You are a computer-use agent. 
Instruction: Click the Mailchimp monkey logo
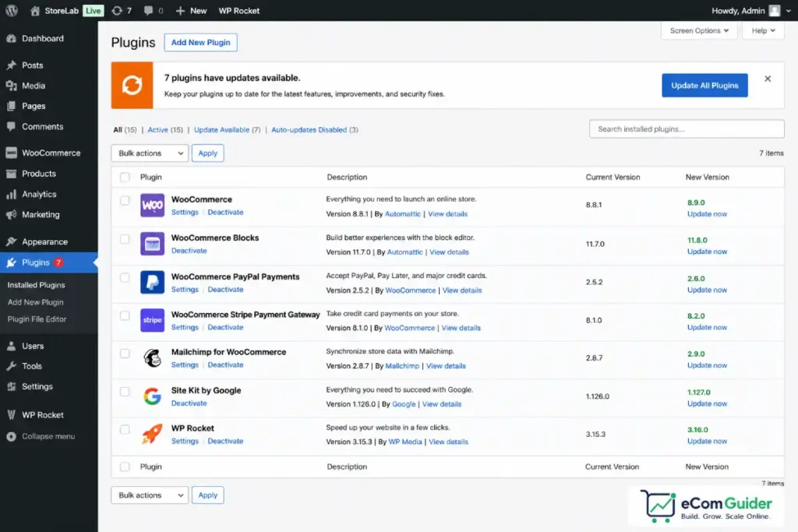coord(152,358)
